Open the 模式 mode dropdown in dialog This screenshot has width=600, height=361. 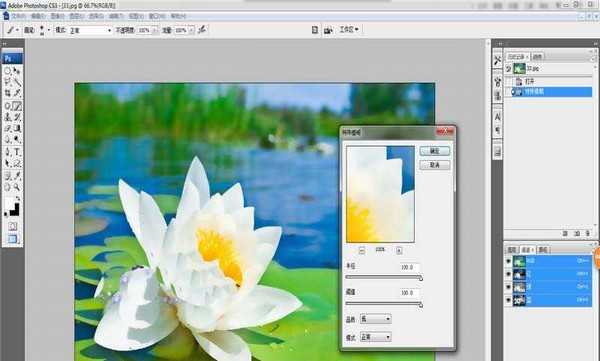375,337
